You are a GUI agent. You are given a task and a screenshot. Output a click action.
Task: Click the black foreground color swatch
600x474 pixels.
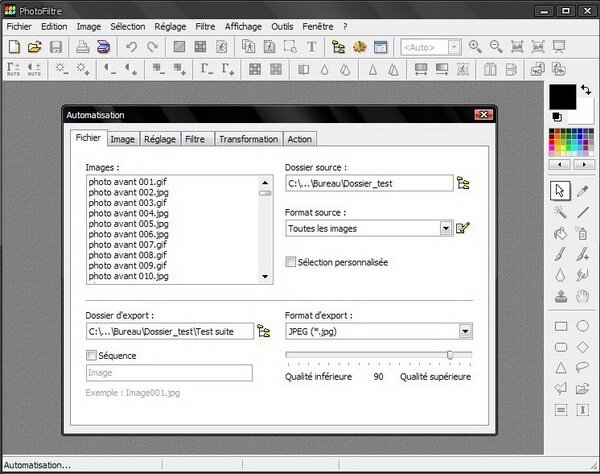[x=562, y=97]
